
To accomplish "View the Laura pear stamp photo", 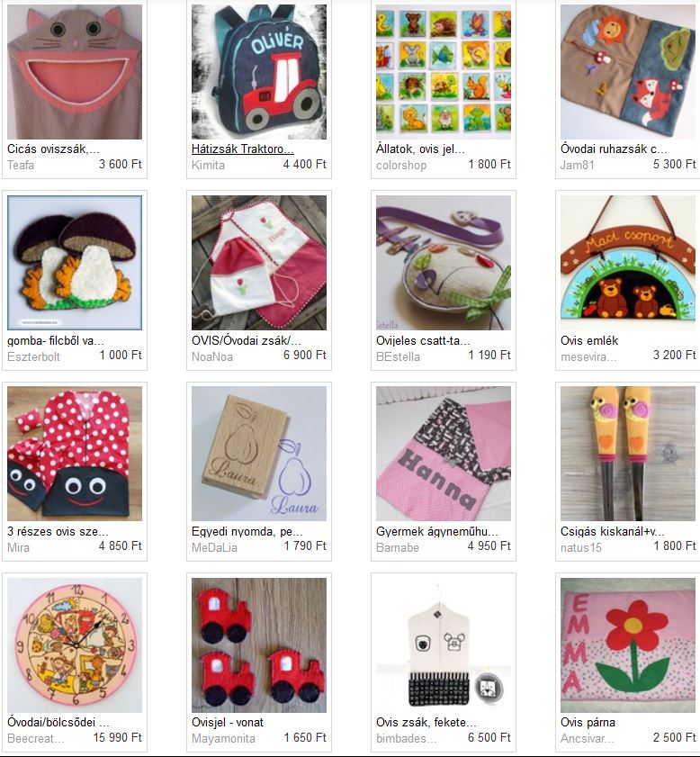I will (259, 454).
